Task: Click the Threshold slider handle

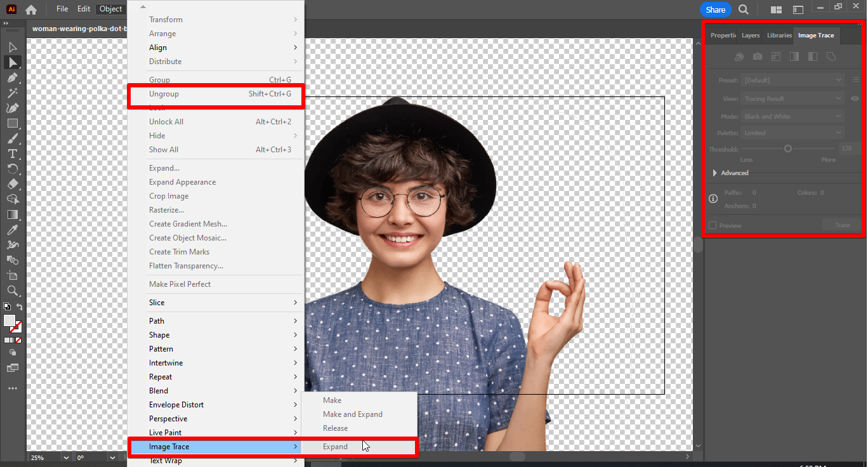Action: pos(788,148)
